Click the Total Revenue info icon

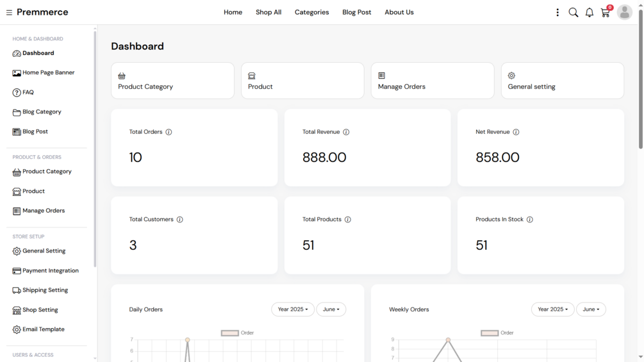coord(346,132)
